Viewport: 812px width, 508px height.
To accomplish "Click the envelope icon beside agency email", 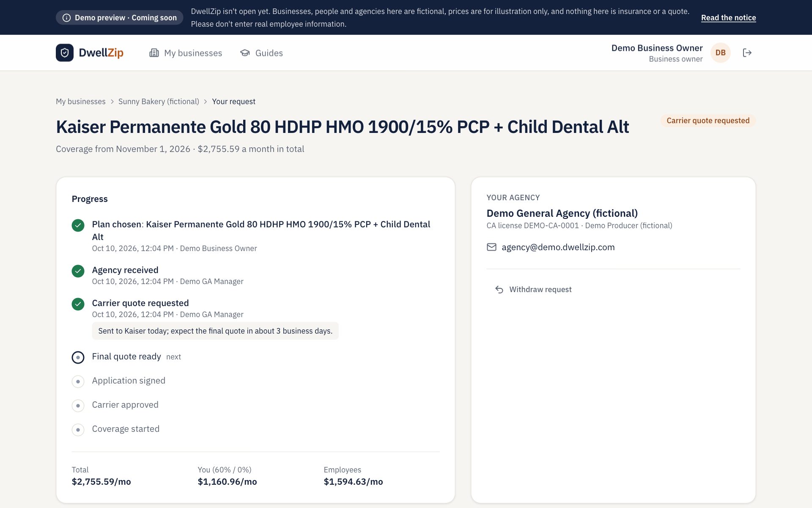I will pyautogui.click(x=491, y=247).
